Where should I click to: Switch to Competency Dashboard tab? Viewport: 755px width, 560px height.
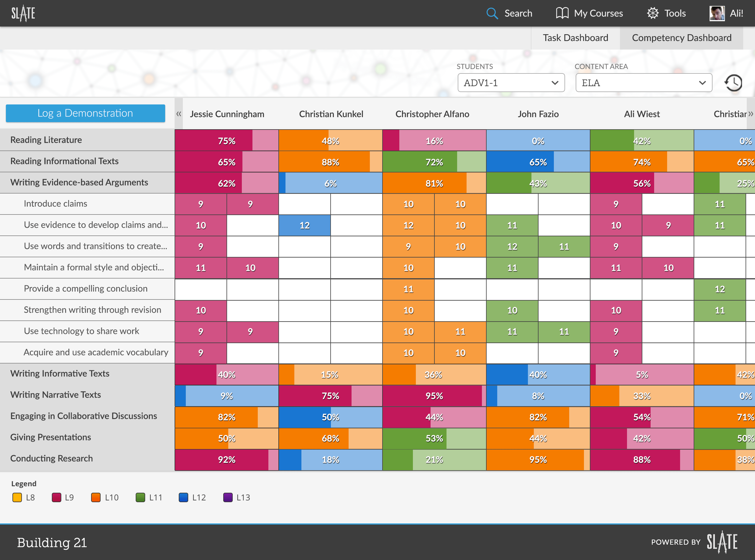coord(682,38)
